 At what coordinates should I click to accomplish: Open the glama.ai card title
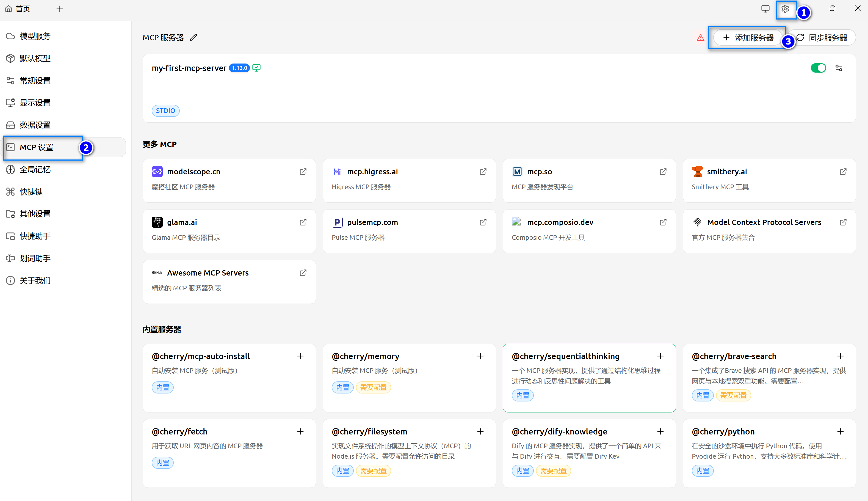point(182,222)
